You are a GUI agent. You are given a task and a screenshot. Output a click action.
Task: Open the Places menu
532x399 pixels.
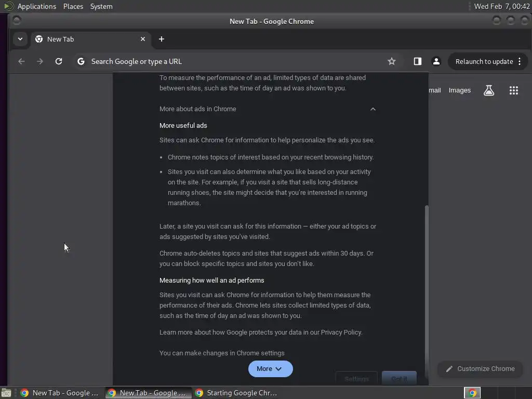click(x=73, y=6)
